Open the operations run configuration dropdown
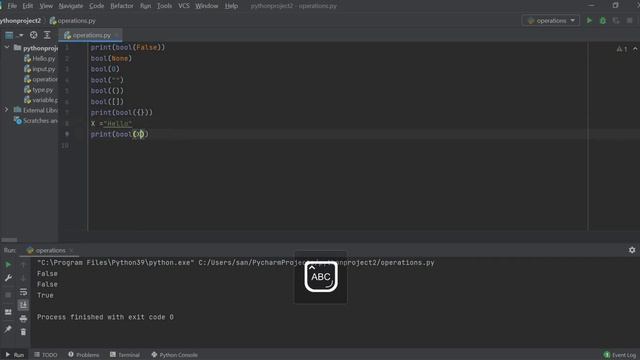Image resolution: width=640 pixels, height=360 pixels. [x=551, y=20]
